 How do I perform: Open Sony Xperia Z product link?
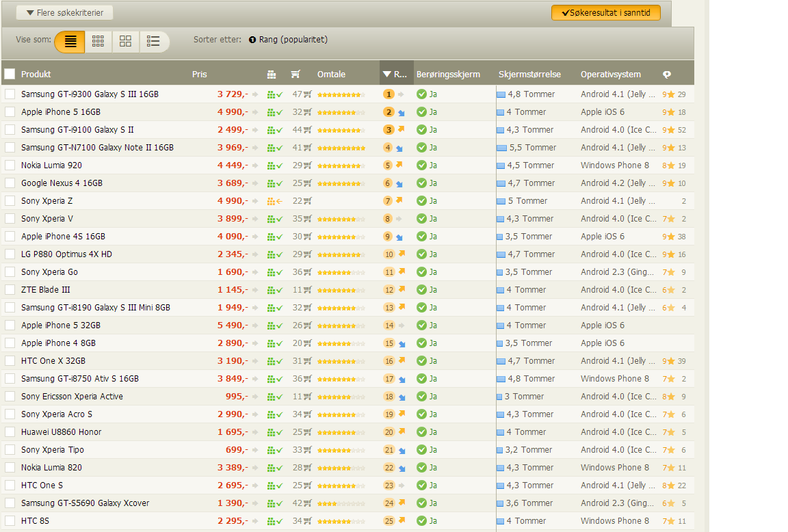coord(47,201)
